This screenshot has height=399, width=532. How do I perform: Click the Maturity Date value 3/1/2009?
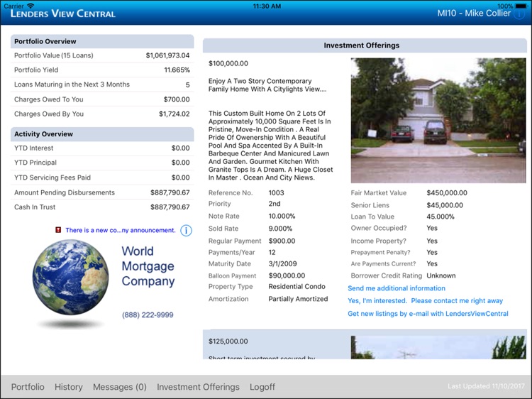click(x=282, y=264)
